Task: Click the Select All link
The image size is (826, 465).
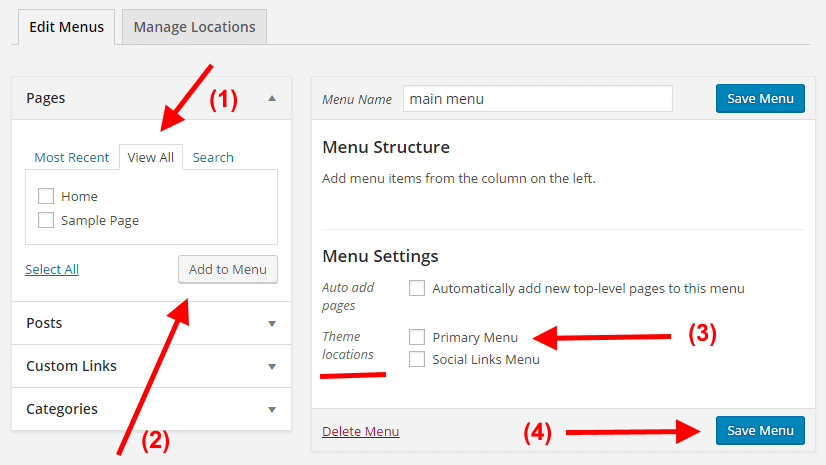Action: [x=52, y=269]
